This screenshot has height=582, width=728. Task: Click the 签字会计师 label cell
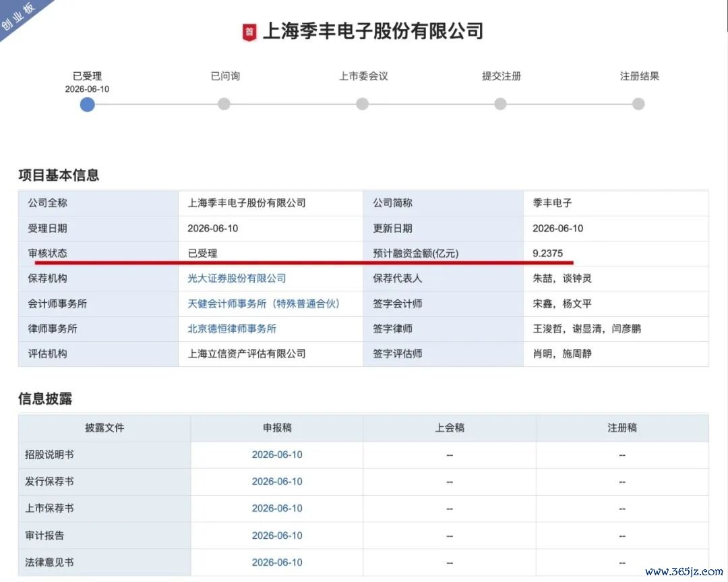[443, 303]
